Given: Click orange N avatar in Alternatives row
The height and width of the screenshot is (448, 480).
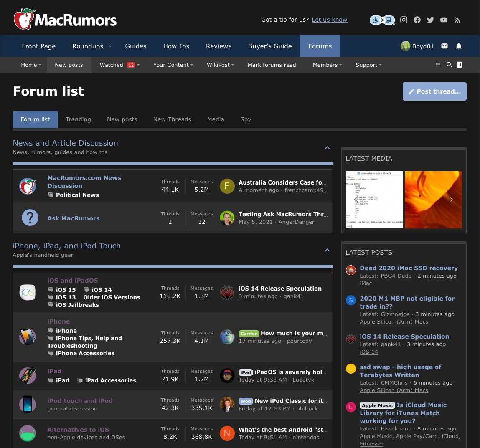Looking at the screenshot, I should click(x=227, y=433).
